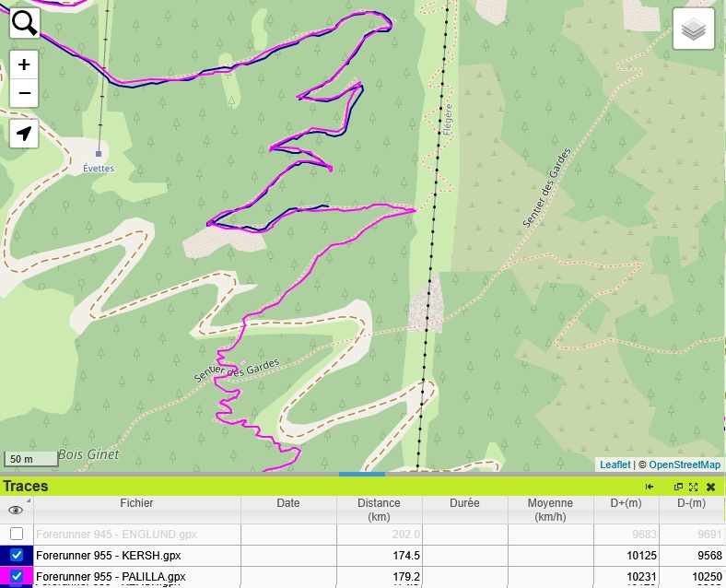Click the locate-me arrow button
Screen dimensions: 726x588
[x=24, y=134]
